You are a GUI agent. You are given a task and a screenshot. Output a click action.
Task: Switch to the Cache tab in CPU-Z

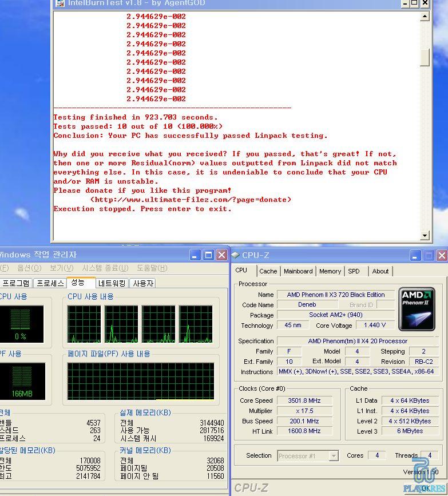pos(268,271)
